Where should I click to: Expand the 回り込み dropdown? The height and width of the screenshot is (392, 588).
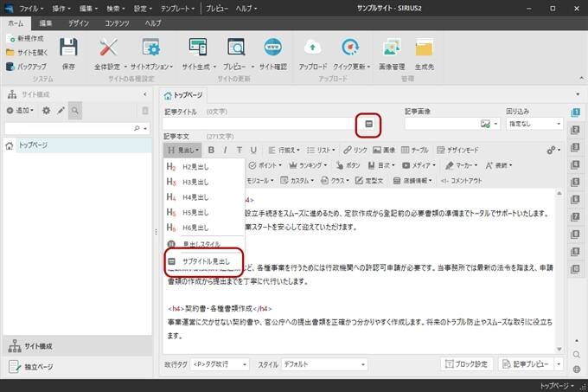(534, 125)
